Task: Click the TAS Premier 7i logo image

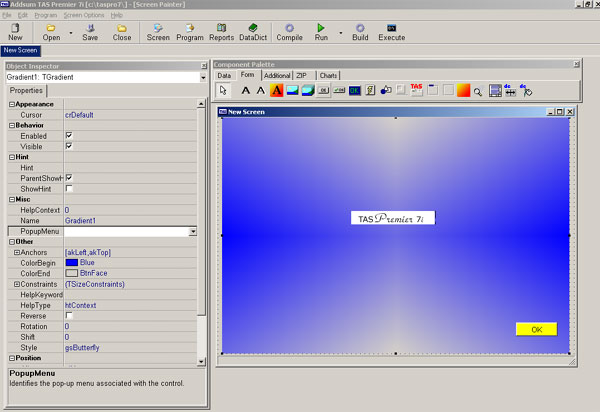Action: pyautogui.click(x=393, y=218)
